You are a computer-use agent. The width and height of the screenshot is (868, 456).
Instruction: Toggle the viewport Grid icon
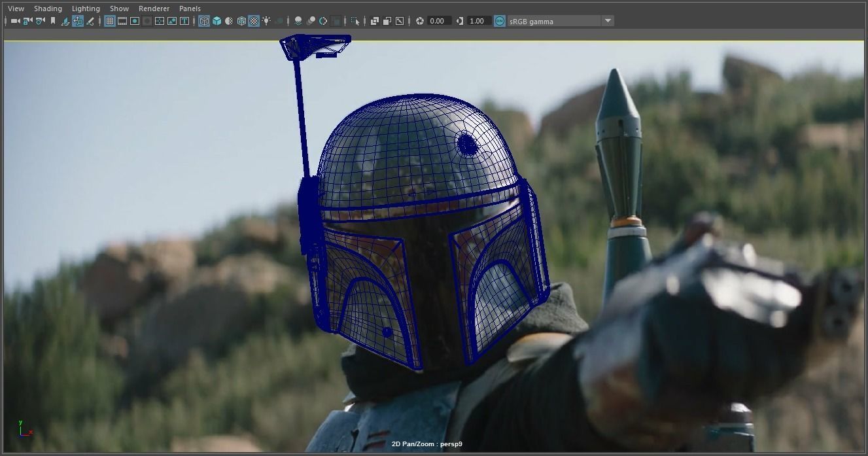click(x=110, y=21)
